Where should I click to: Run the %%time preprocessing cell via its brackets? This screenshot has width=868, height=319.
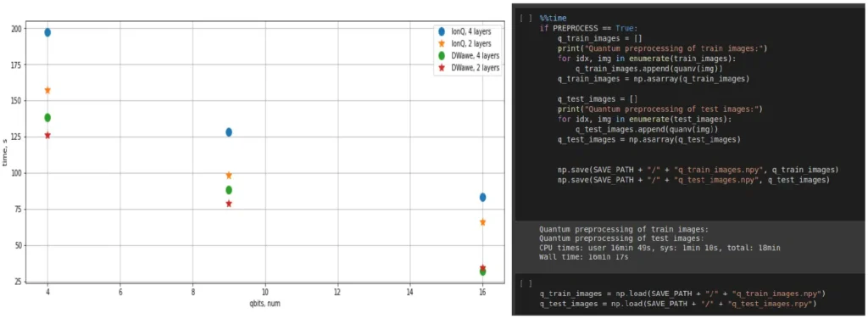(x=525, y=19)
